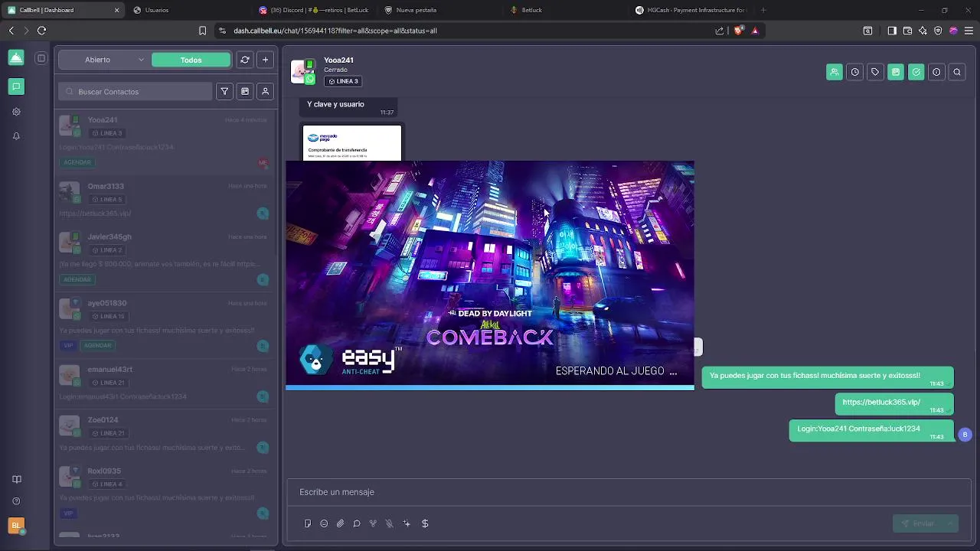
Task: Open notifications bell in left sidebar
Action: pos(16,136)
